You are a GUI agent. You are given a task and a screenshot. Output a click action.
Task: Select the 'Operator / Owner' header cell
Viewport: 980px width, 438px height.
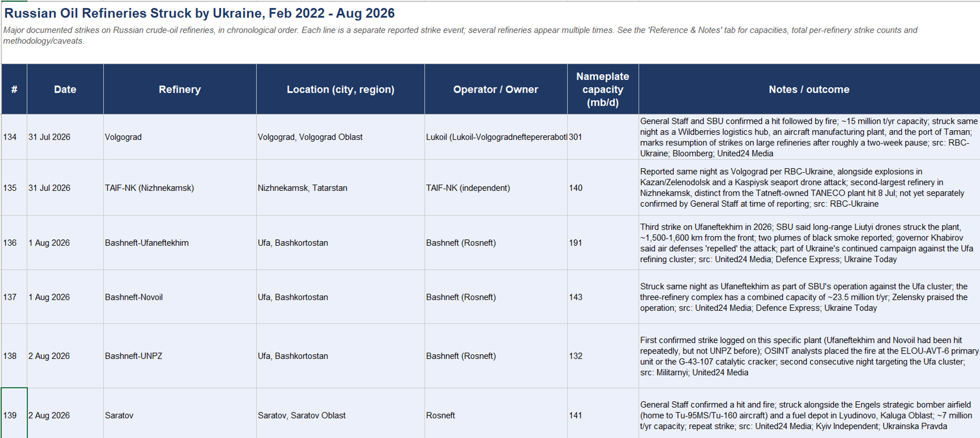[x=496, y=89]
